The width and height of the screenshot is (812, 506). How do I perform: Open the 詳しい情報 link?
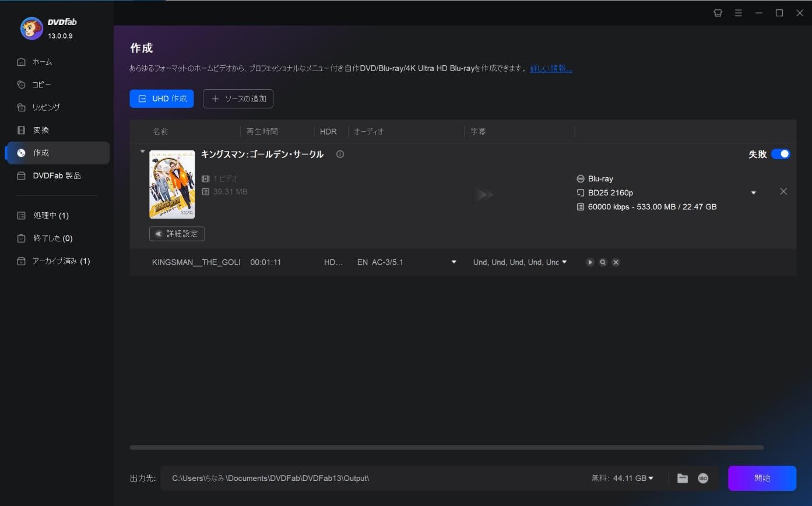point(551,68)
